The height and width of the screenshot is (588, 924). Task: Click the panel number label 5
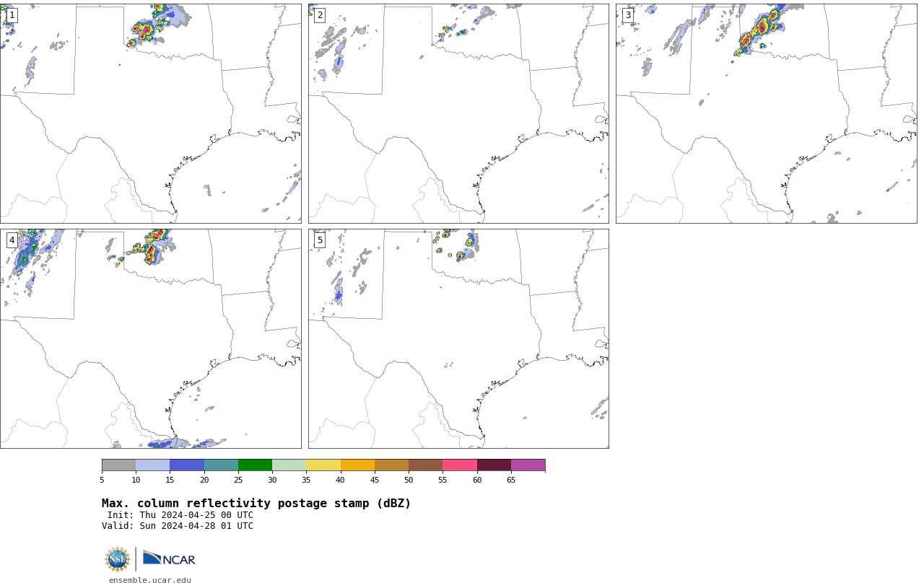320,240
